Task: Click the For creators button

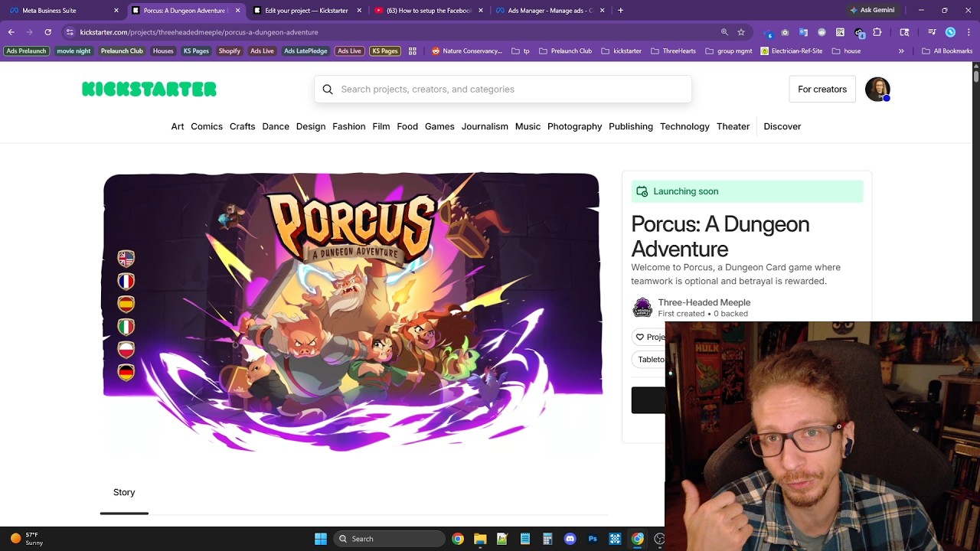Action: click(x=822, y=90)
